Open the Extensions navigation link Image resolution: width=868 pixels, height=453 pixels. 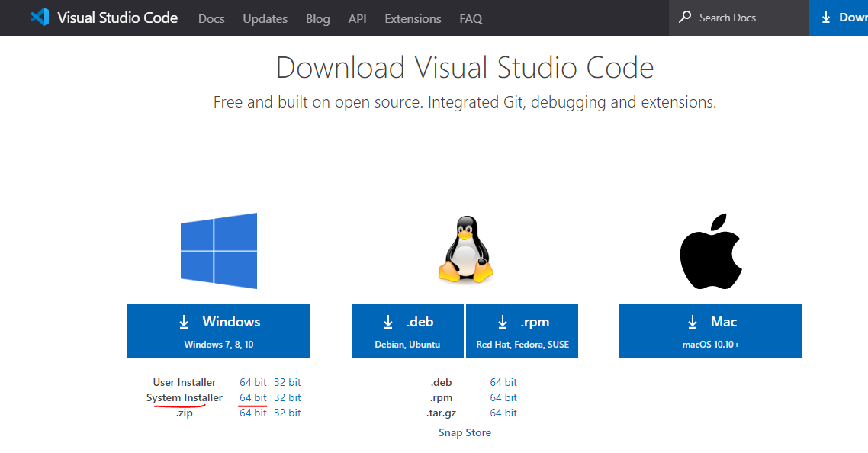(413, 19)
